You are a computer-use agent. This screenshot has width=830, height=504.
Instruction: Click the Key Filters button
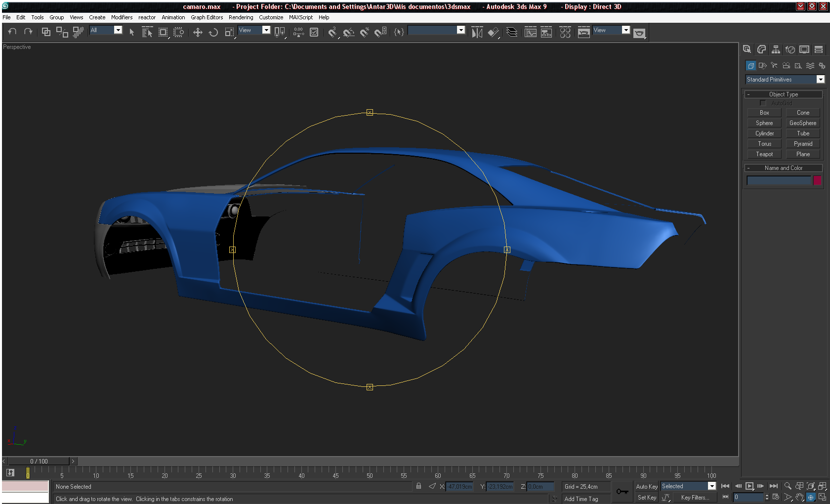point(695,498)
